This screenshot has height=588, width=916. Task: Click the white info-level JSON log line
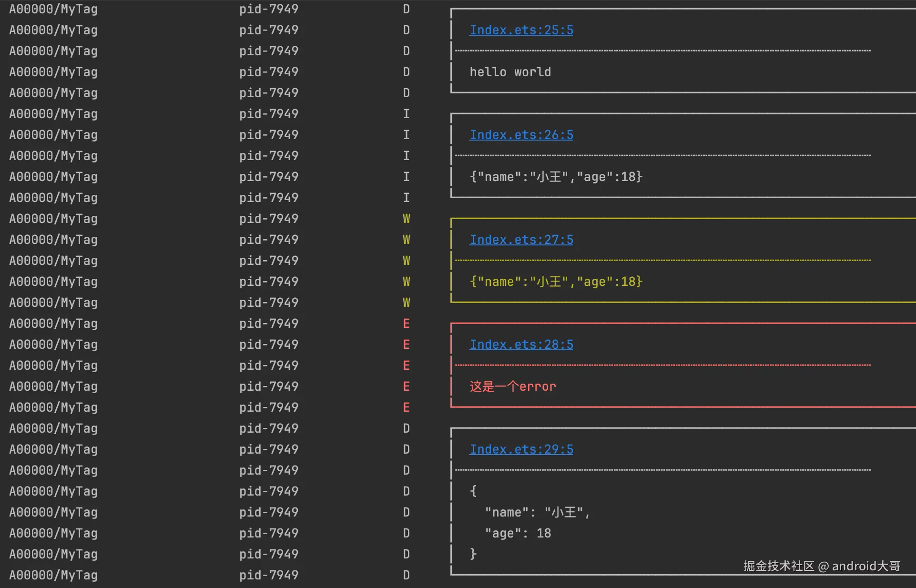click(x=556, y=177)
